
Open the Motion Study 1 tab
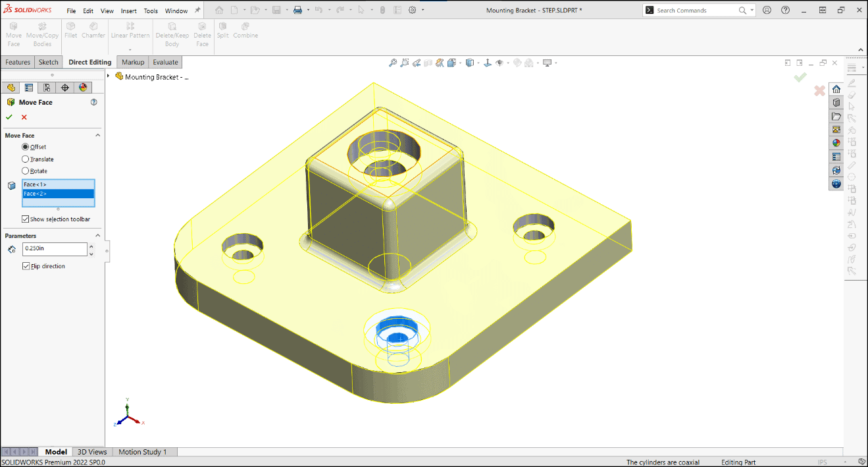pos(143,452)
